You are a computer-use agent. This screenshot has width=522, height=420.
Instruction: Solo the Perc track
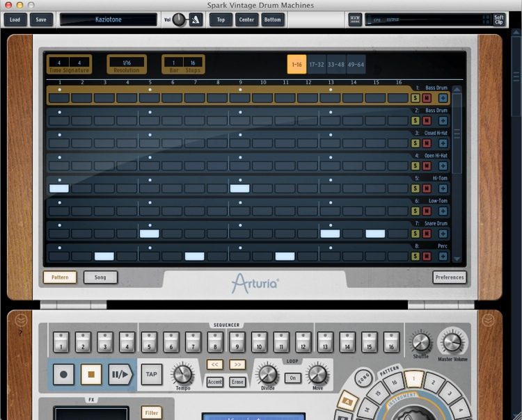(415, 257)
